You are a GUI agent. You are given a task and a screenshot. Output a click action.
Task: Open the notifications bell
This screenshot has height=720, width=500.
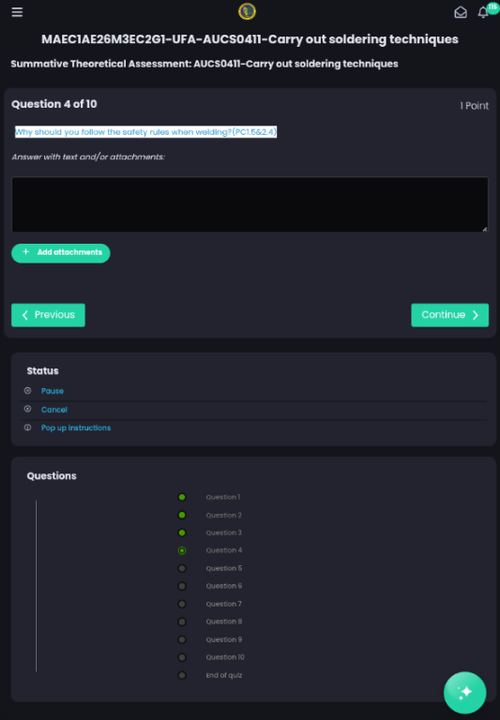483,12
